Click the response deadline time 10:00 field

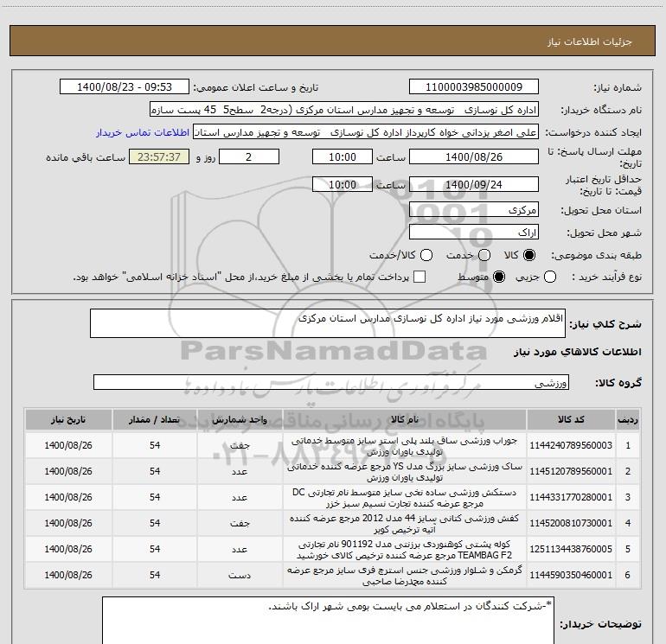[343, 157]
